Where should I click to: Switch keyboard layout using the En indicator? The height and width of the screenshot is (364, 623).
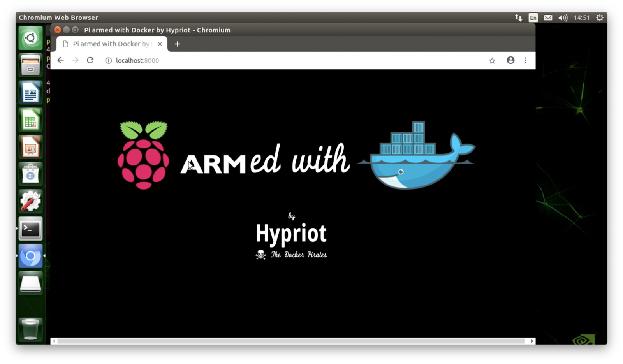[x=533, y=18]
